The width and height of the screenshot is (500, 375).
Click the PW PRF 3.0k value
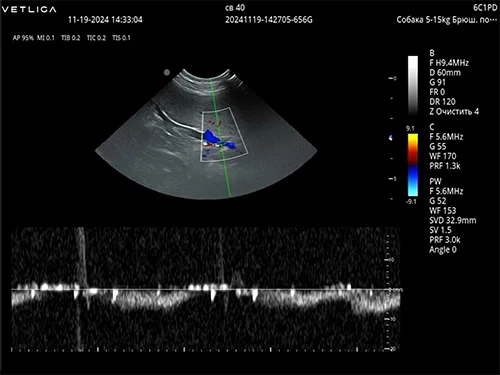pyautogui.click(x=445, y=240)
